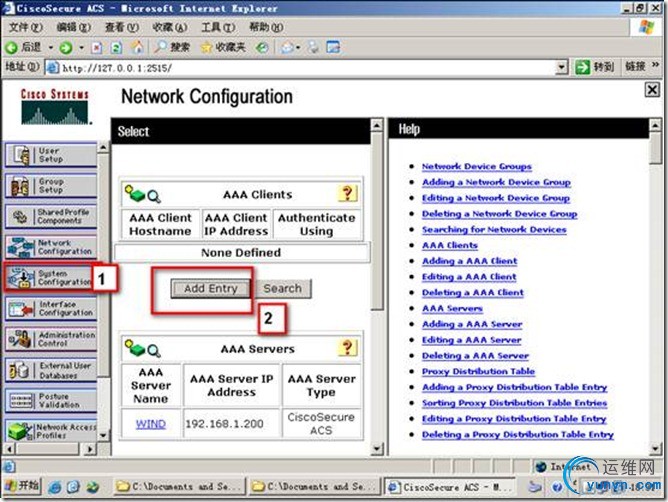Switch to first C:\Documents and Se... taskbar window
Image resolution: width=668 pixels, height=502 pixels.
[x=180, y=486]
